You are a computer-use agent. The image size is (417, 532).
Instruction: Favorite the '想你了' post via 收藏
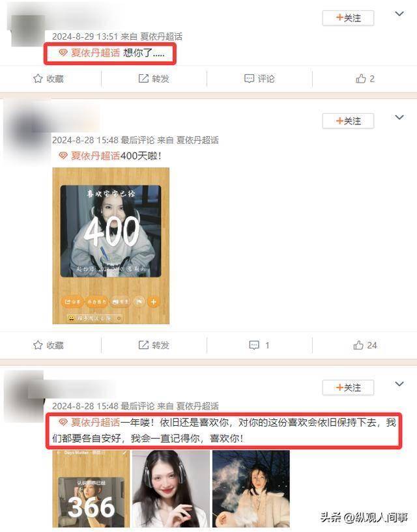click(49, 79)
